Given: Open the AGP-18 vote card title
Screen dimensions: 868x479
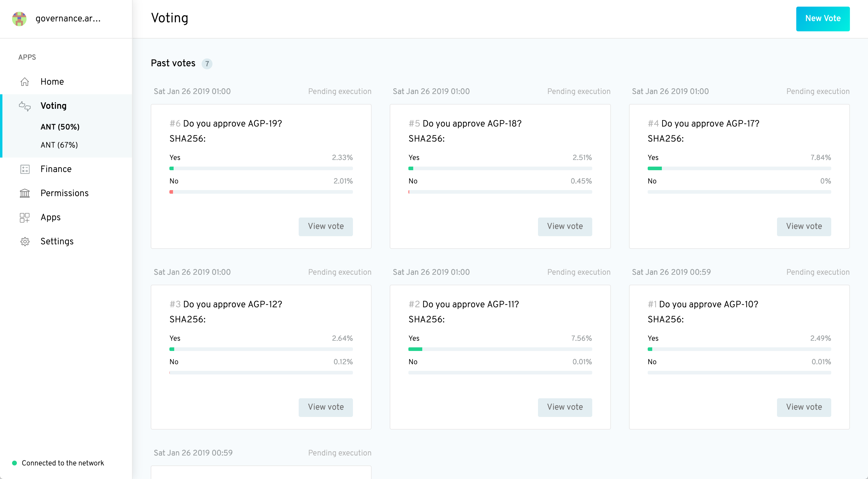Looking at the screenshot, I should (471, 124).
